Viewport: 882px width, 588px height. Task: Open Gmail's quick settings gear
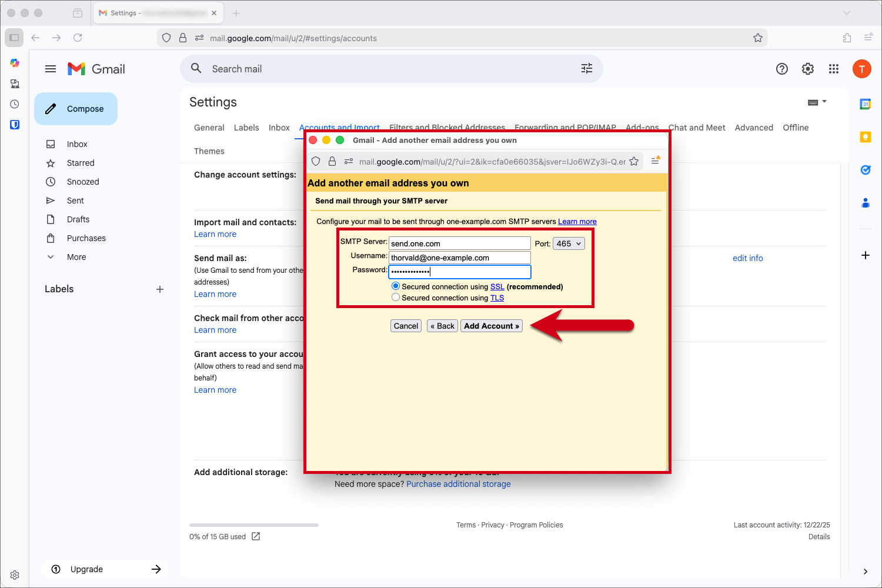click(807, 69)
